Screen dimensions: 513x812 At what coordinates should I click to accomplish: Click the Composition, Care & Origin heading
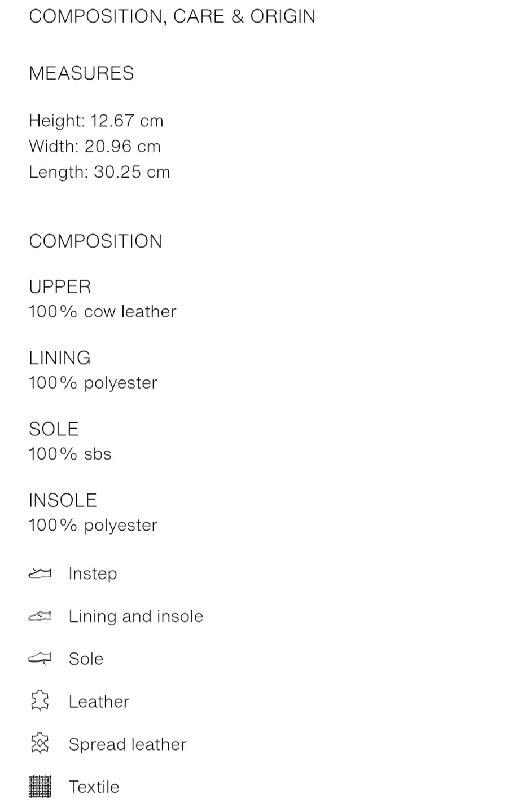point(172,16)
